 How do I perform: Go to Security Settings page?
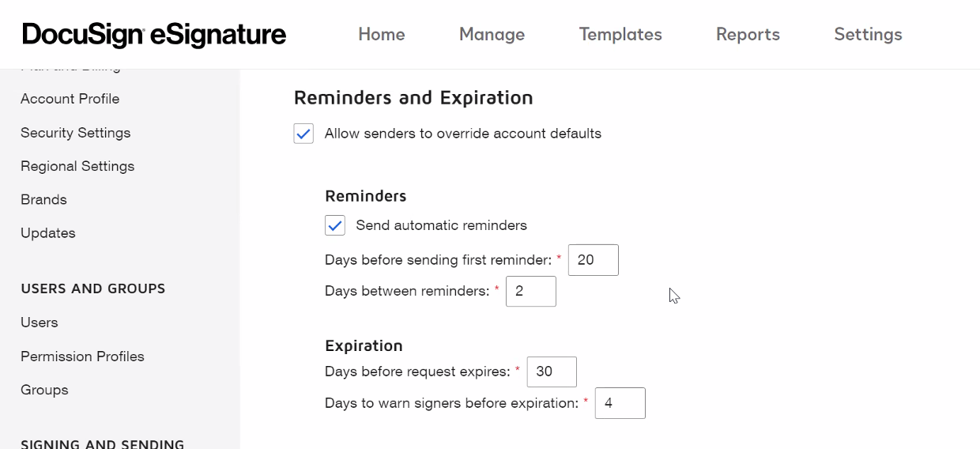point(75,133)
